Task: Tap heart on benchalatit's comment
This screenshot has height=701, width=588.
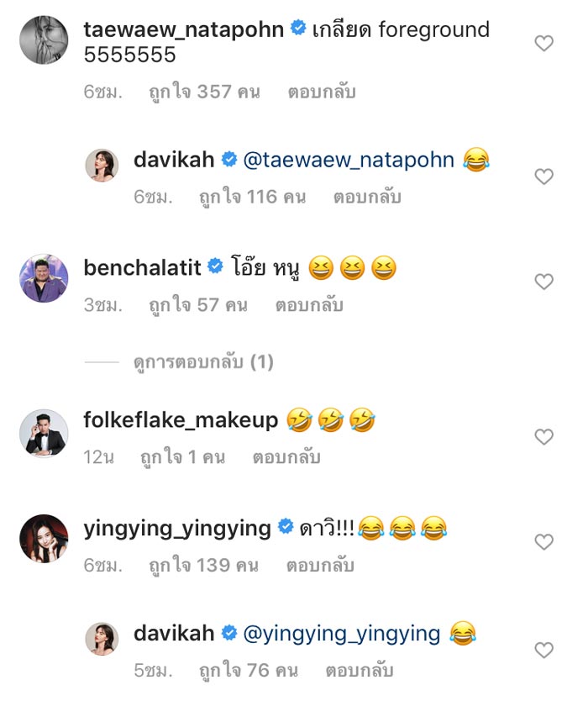Action: [x=544, y=282]
